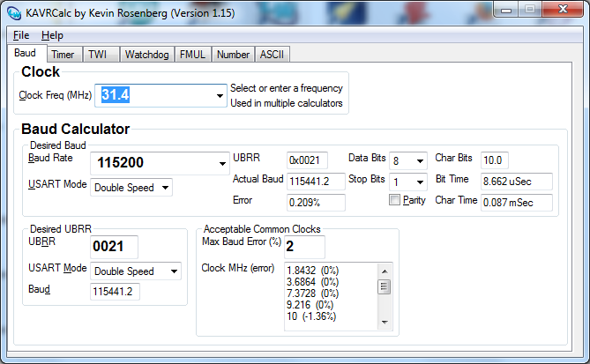Switch to the Number tab
This screenshot has width=590, height=364.
pos(234,55)
